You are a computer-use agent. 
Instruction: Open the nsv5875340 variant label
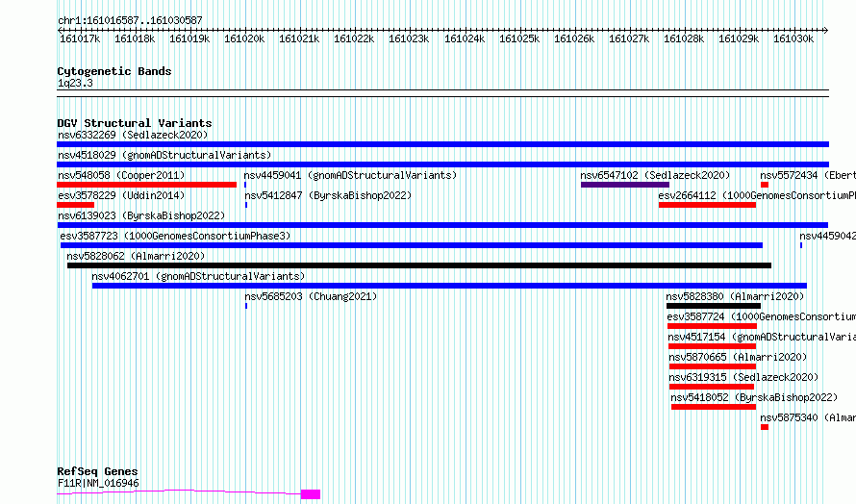point(808,417)
